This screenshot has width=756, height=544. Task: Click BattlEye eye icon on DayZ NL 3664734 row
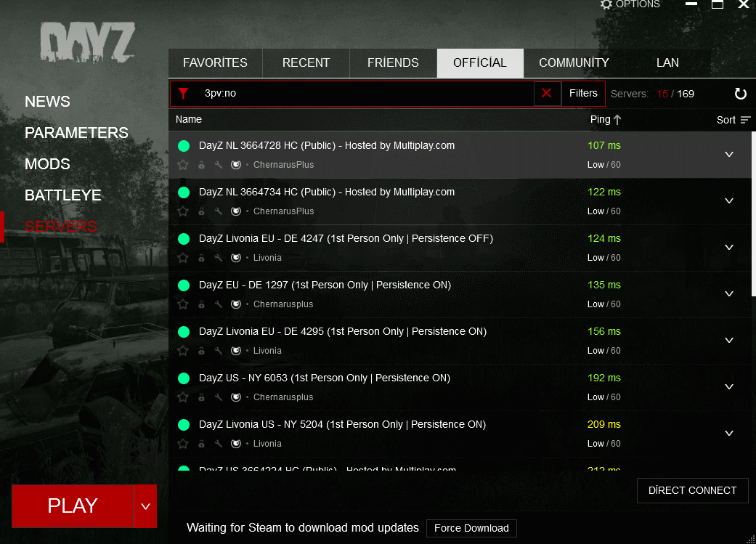236,211
